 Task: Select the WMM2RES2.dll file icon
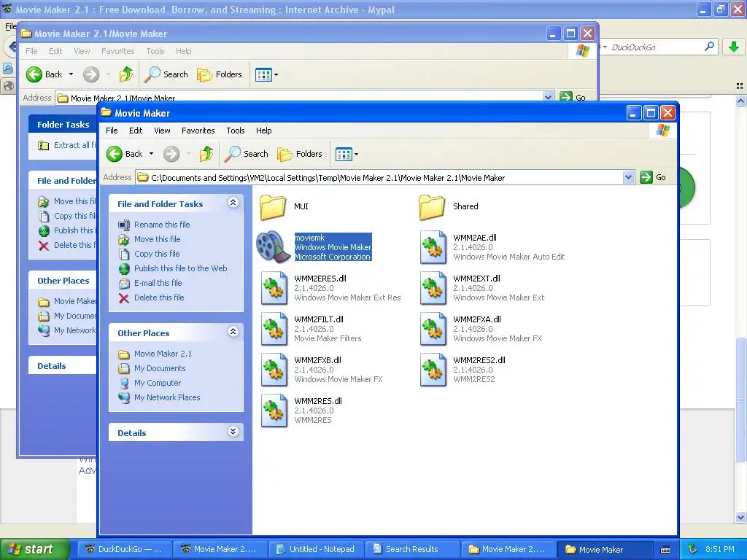433,370
